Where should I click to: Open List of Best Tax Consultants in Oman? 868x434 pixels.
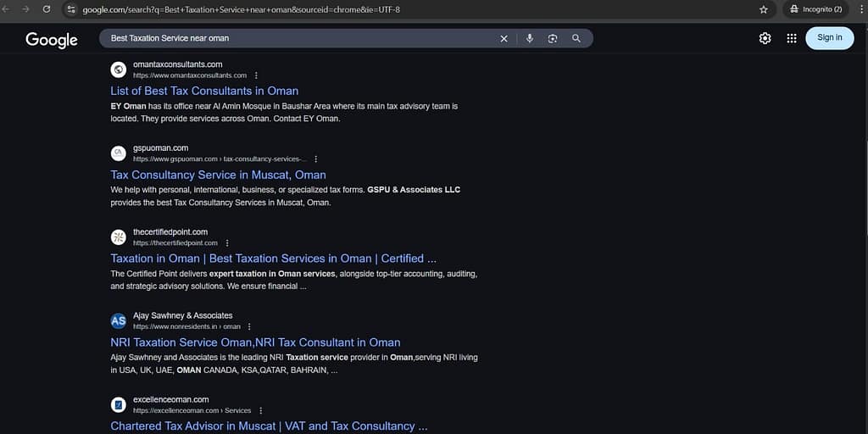pyautogui.click(x=204, y=91)
